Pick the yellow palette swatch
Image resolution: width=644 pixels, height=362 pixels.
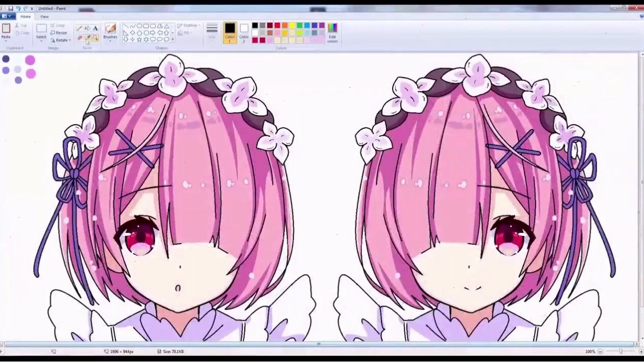pos(292,26)
